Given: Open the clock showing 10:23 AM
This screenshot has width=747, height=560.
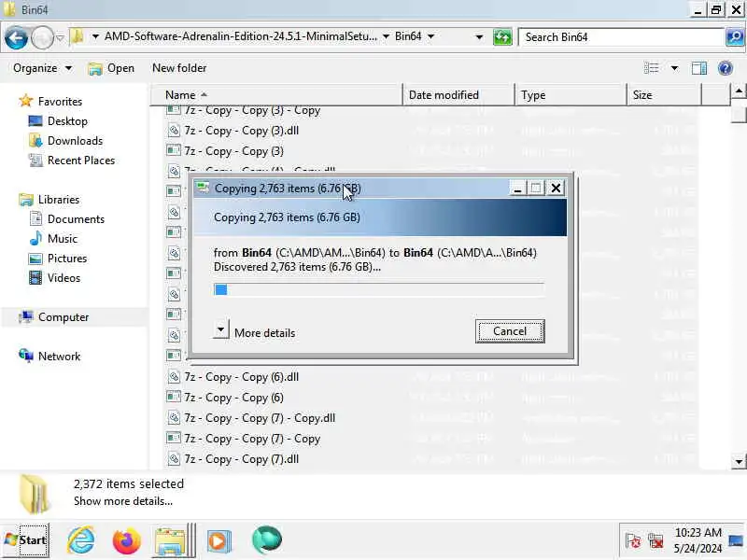Looking at the screenshot, I should 698,540.
